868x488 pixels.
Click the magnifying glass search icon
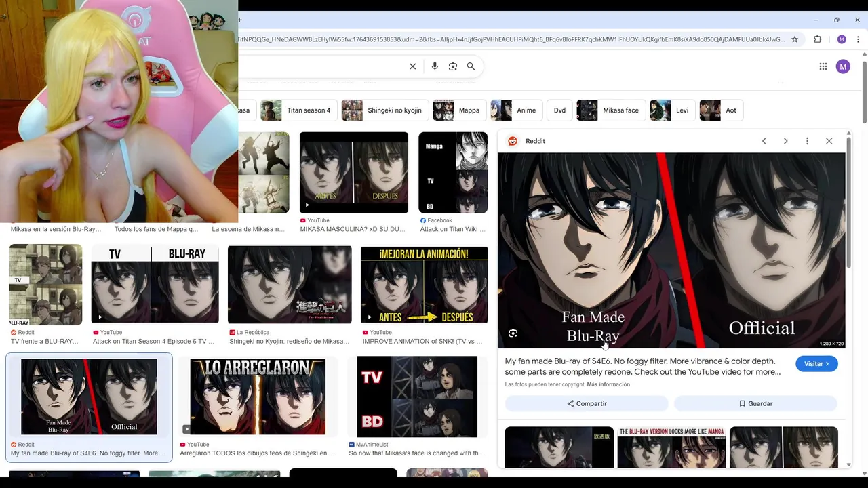coord(471,66)
